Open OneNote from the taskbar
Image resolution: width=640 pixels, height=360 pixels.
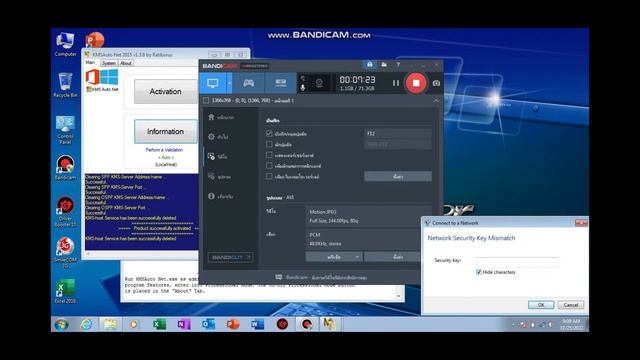tap(184, 324)
